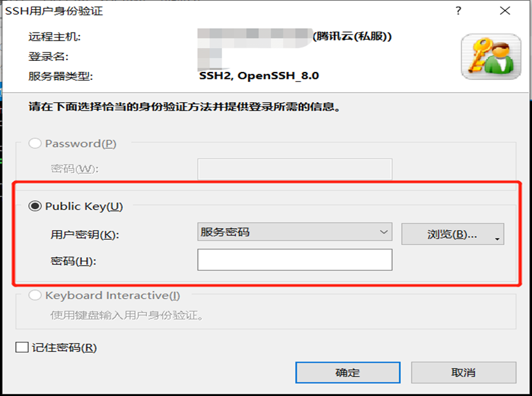Image resolution: width=532 pixels, height=396 pixels.
Task: Click the SSH用户身份验证 title bar text
Action: (54, 11)
